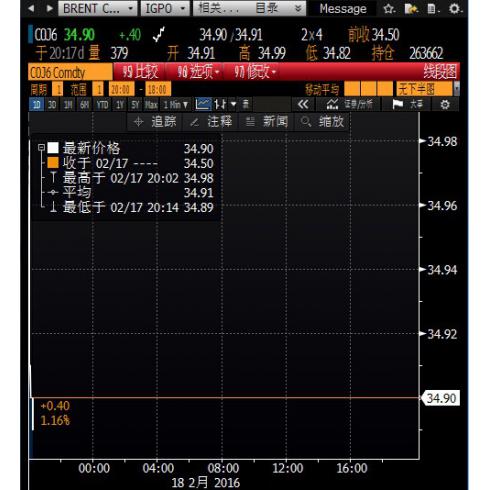
Task: Click the third 移动平均 moving average box
Action: coord(385,89)
